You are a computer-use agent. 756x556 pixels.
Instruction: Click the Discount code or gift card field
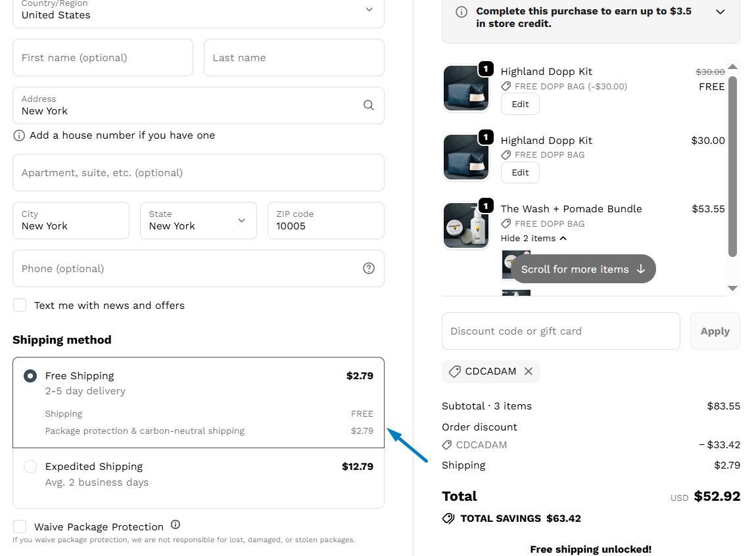561,331
